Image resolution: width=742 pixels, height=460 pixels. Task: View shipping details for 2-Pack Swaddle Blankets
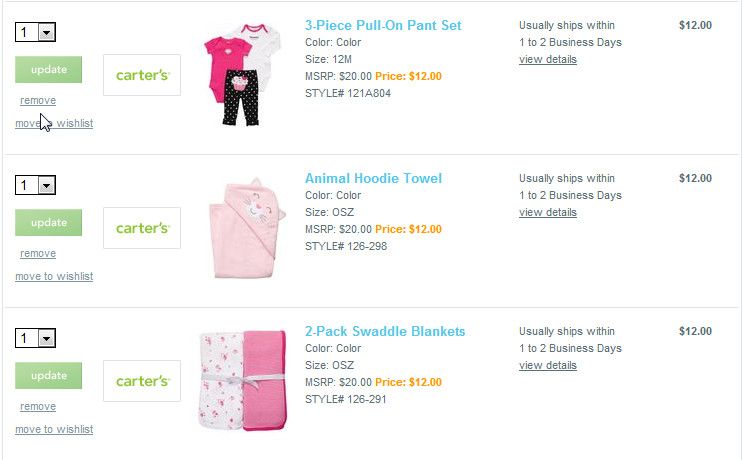pyautogui.click(x=548, y=365)
